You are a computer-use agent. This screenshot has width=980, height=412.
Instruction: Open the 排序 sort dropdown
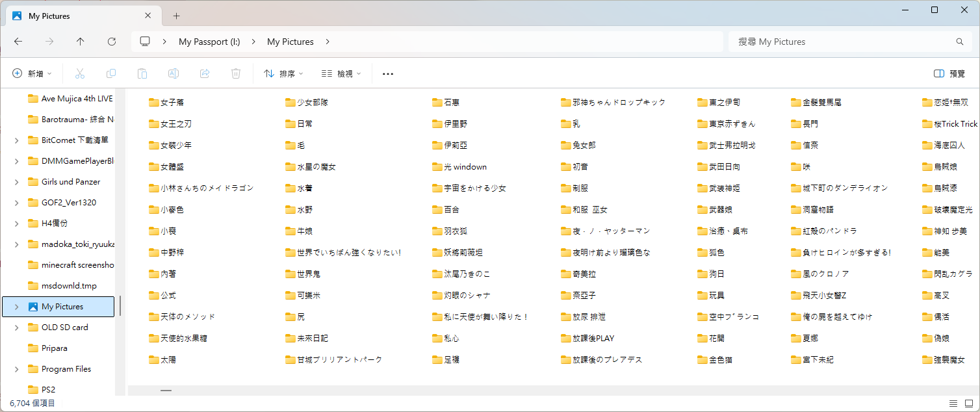(x=283, y=74)
